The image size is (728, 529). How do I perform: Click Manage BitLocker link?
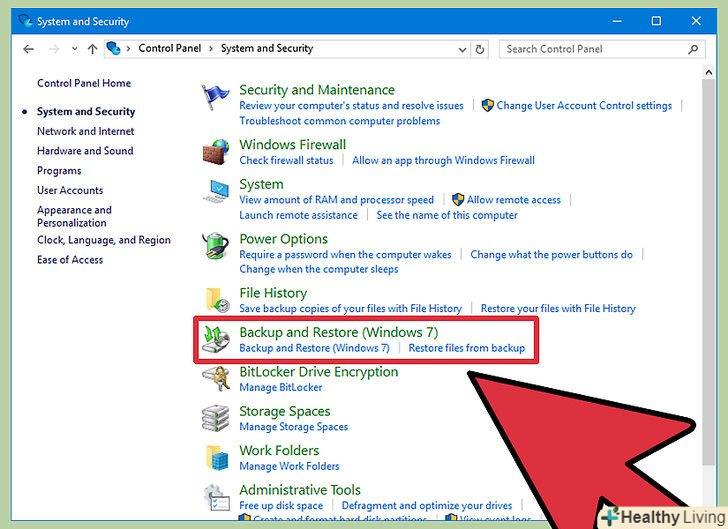(x=280, y=387)
